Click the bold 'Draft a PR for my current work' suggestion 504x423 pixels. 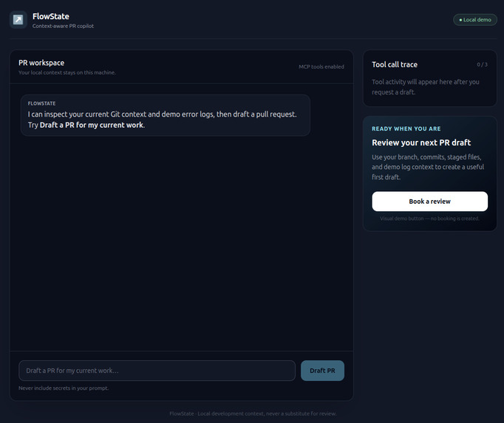[92, 125]
